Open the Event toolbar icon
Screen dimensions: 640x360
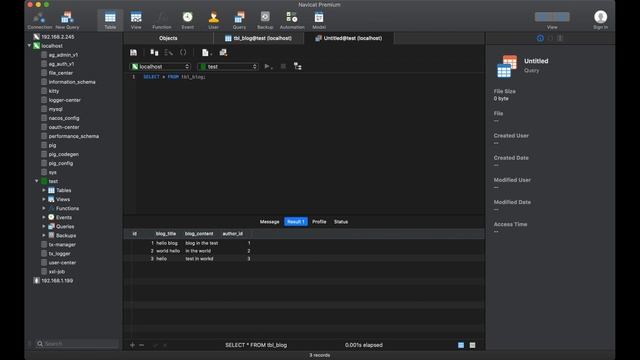coord(187,20)
